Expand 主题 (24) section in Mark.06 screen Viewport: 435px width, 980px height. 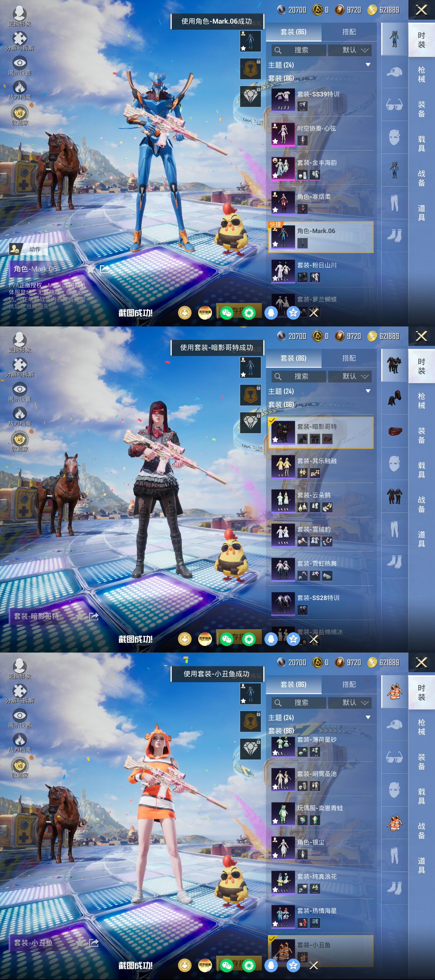pyautogui.click(x=321, y=65)
